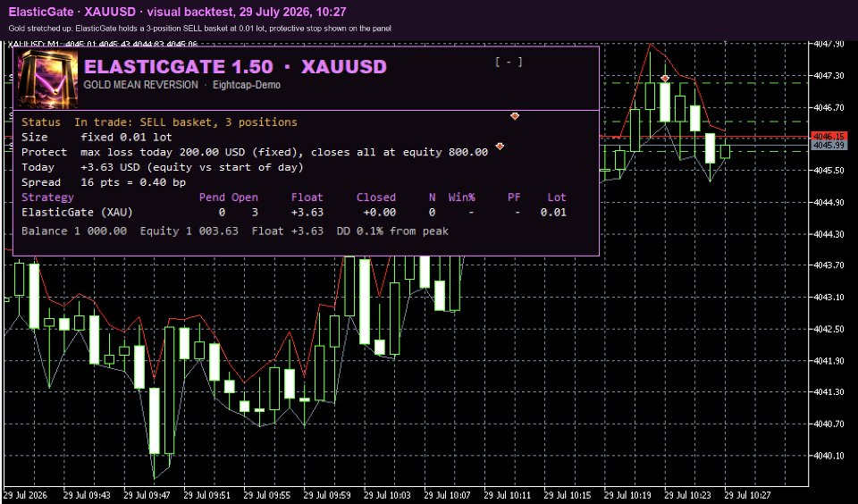This screenshot has width=858, height=504.
Task: Click the 29 Jul 10:07 time axis label
Action: pos(447,495)
